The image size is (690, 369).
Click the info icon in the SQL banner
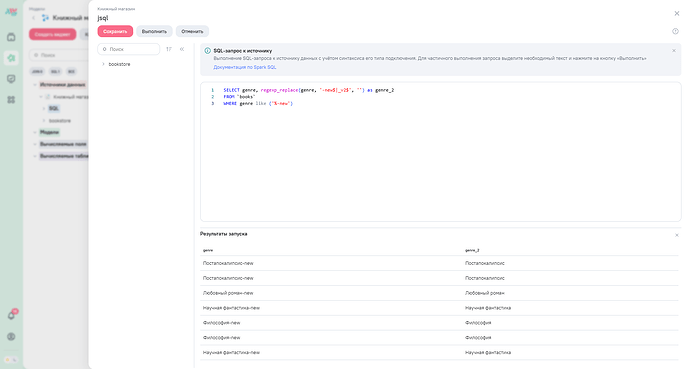pos(207,51)
